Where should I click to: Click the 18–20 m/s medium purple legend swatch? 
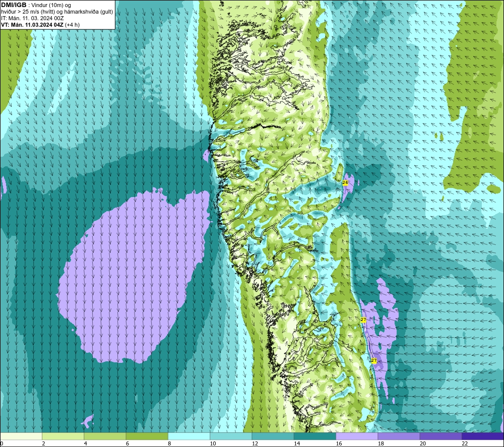click(399, 436)
